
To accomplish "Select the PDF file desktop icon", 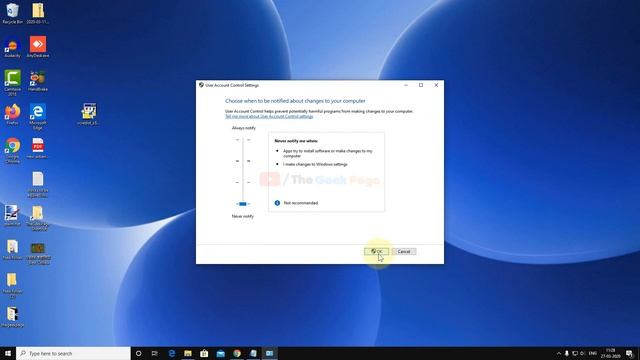I will (x=38, y=148).
